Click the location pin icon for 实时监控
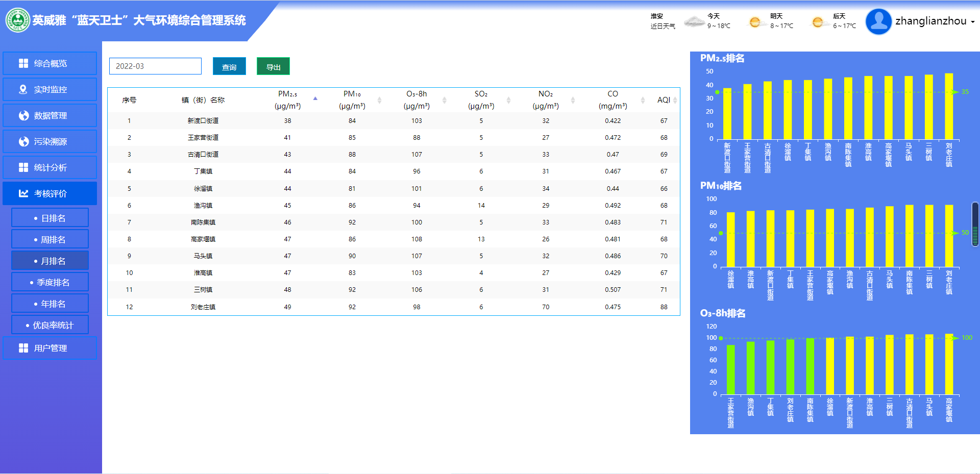The image size is (980, 474). click(x=23, y=89)
